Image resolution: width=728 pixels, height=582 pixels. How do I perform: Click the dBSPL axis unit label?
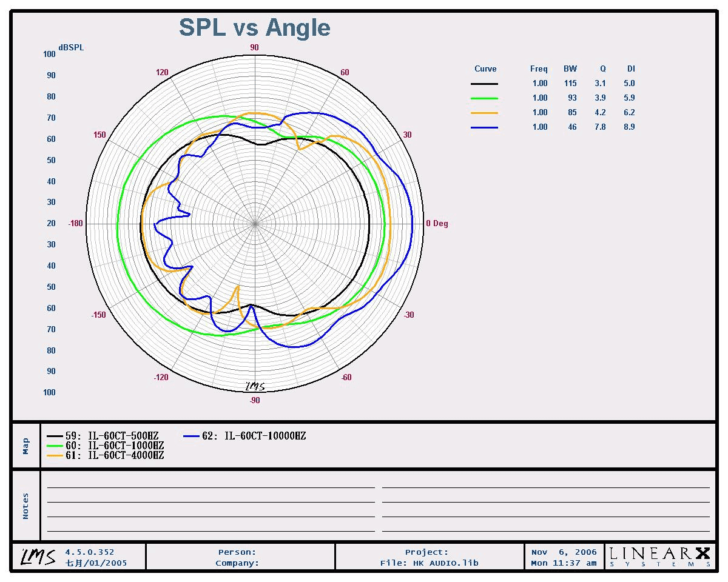click(x=71, y=48)
